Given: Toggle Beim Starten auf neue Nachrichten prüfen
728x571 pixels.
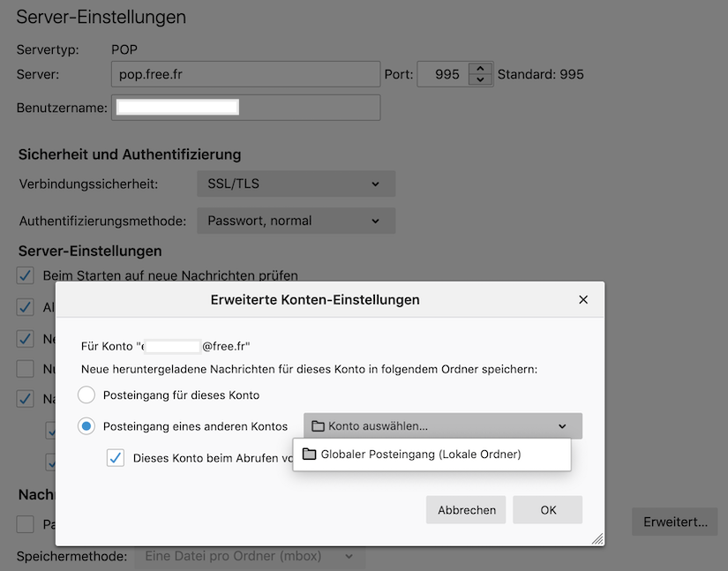Looking at the screenshot, I should (x=26, y=275).
